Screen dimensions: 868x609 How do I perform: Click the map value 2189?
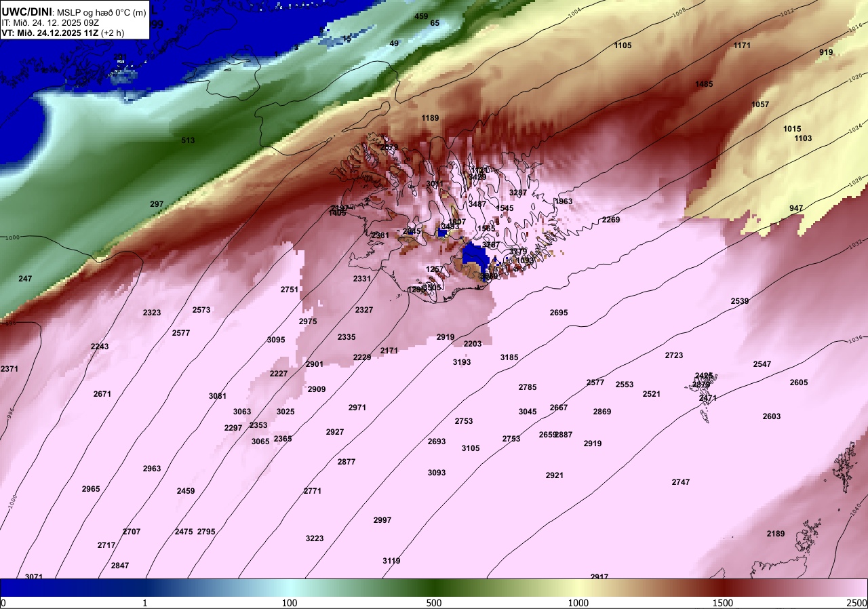click(x=776, y=534)
